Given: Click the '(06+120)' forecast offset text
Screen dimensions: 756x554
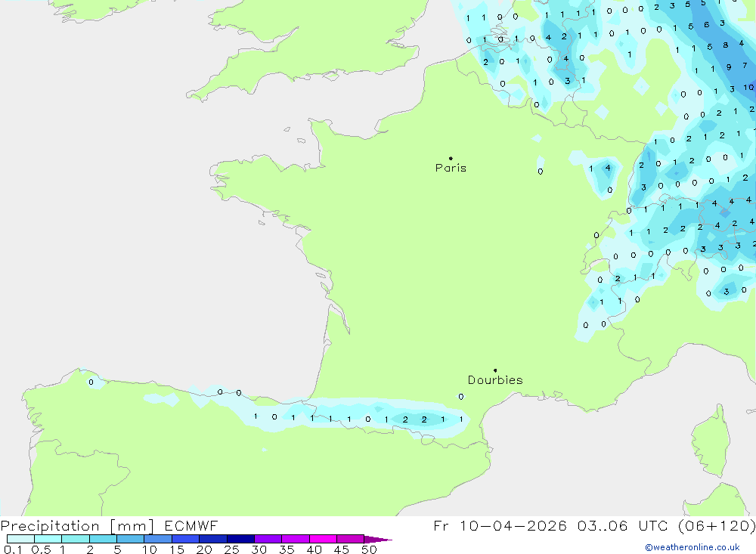Looking at the screenshot, I should click(x=717, y=526).
